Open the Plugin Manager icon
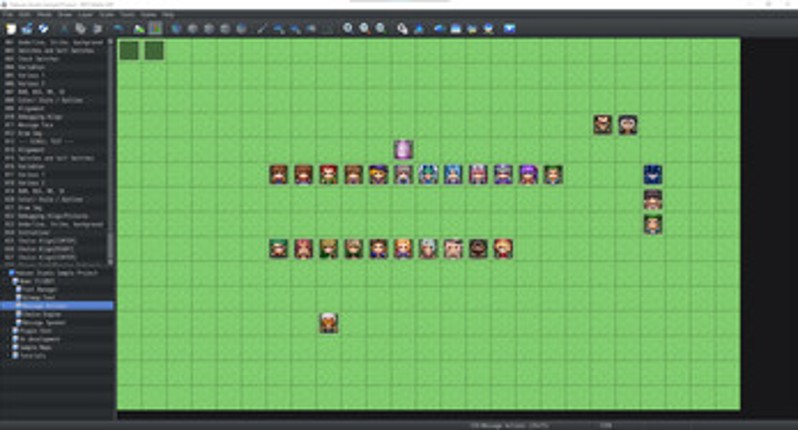 click(419, 28)
